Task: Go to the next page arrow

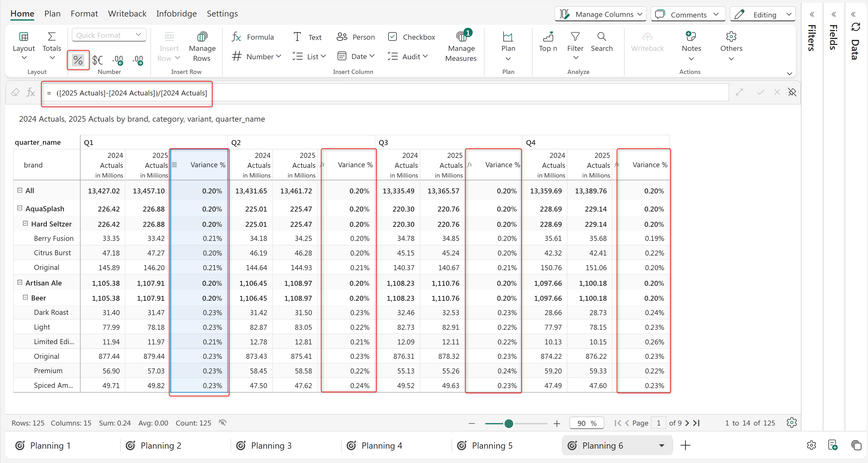Action: 687,423
